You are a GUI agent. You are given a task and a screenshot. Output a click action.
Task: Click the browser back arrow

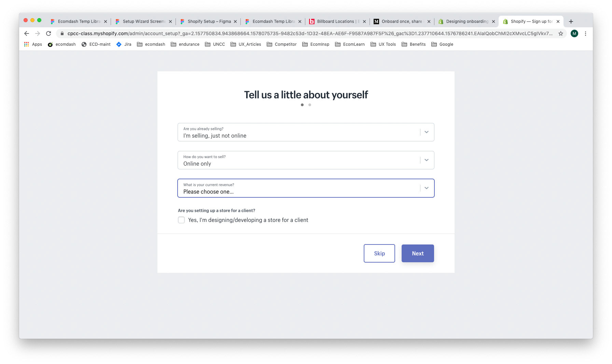[27, 33]
